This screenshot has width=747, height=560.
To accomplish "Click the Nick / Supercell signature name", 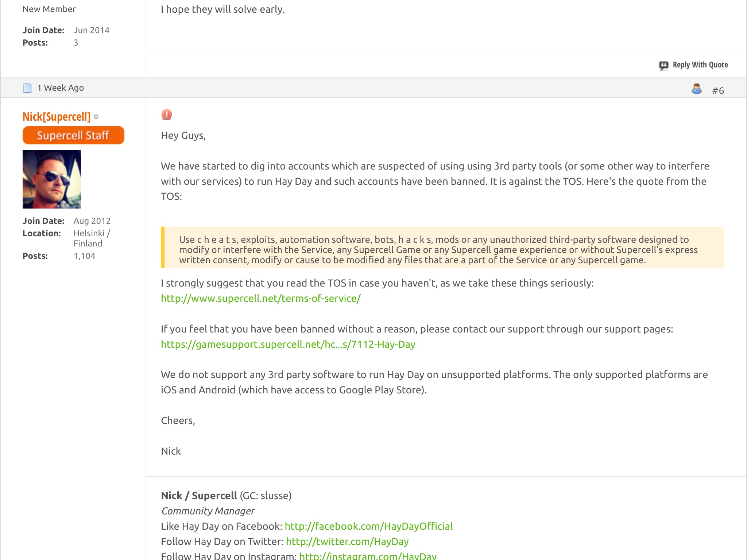I will point(199,496).
